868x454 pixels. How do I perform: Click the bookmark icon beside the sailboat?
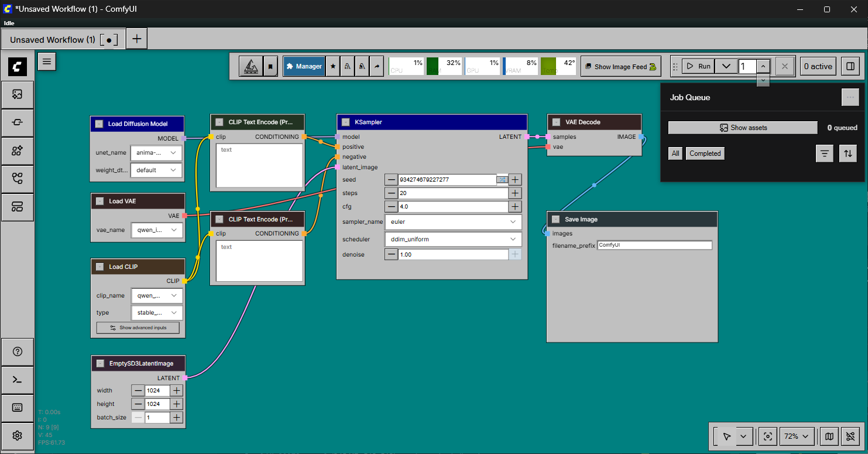point(270,67)
